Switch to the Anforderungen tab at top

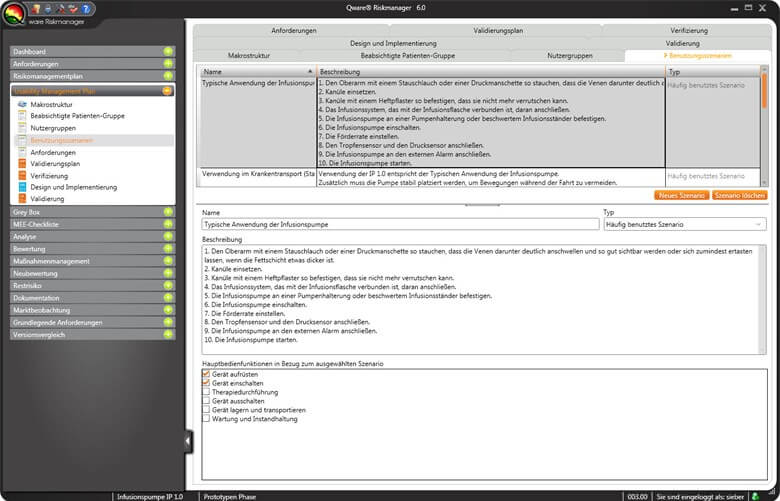point(293,30)
